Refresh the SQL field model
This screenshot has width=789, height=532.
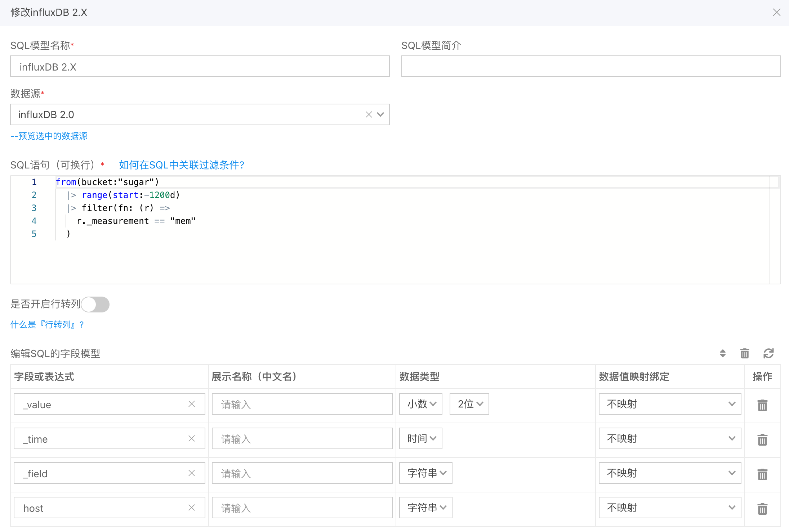coord(768,353)
